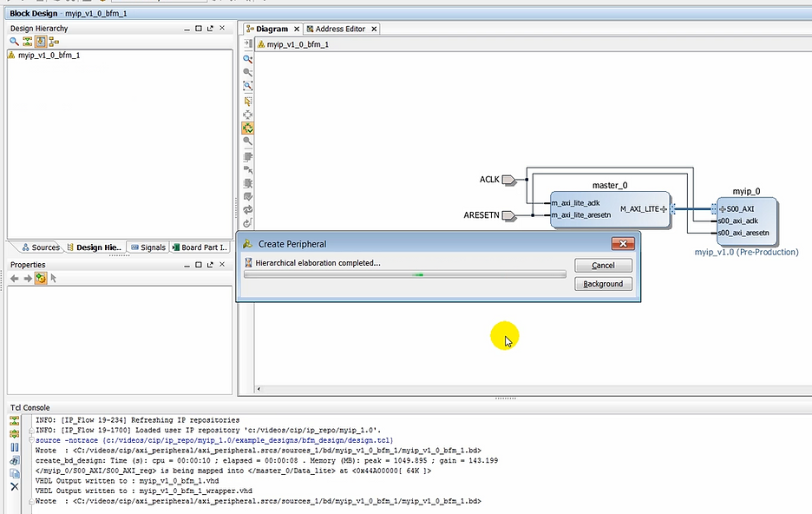The width and height of the screenshot is (812, 514).
Task: Toggle the highlighted Properties panel auto-update icon
Action: click(x=40, y=278)
